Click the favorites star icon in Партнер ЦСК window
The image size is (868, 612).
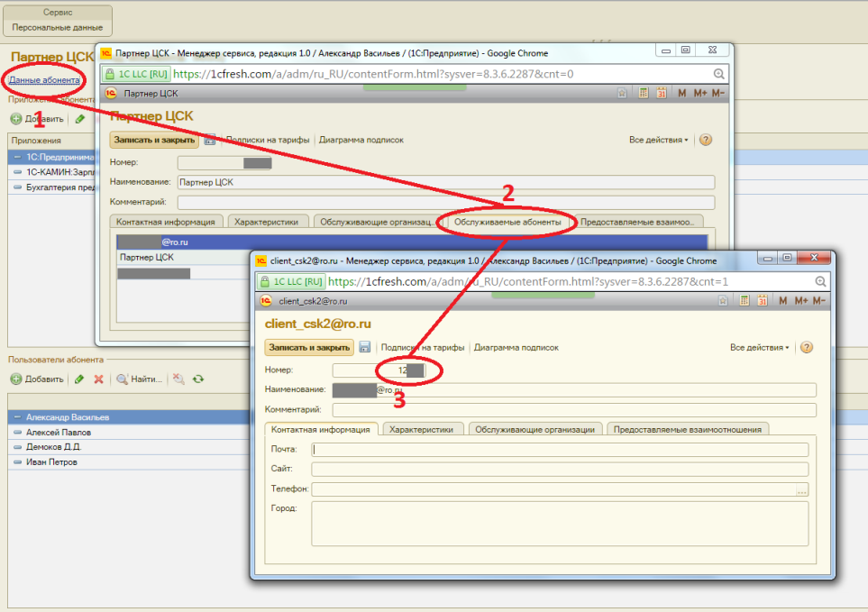(x=622, y=93)
